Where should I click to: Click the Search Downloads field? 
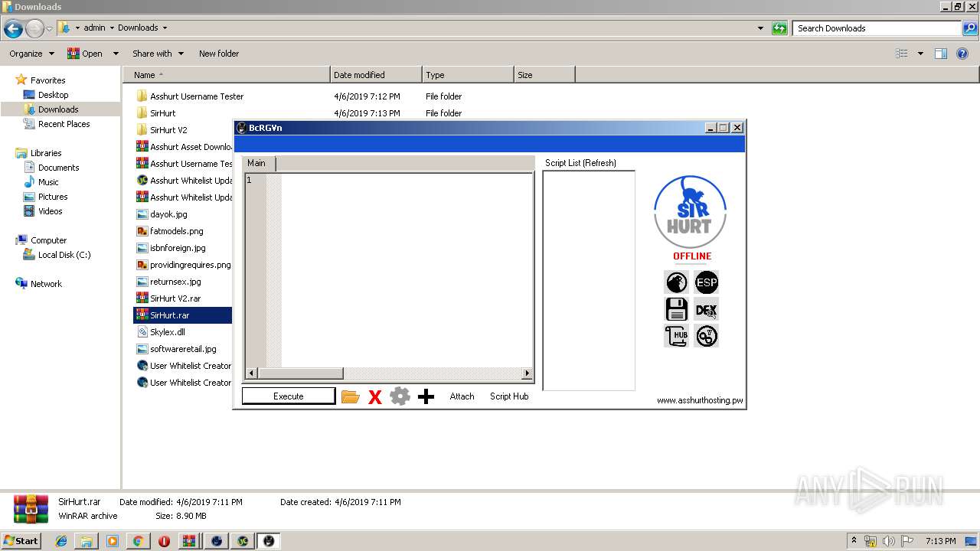(x=877, y=28)
